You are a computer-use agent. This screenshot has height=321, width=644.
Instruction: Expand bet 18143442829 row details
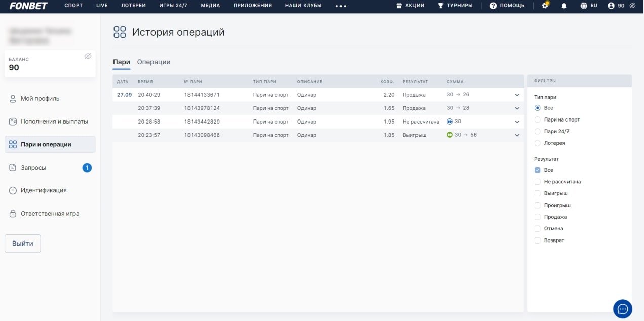(x=517, y=122)
